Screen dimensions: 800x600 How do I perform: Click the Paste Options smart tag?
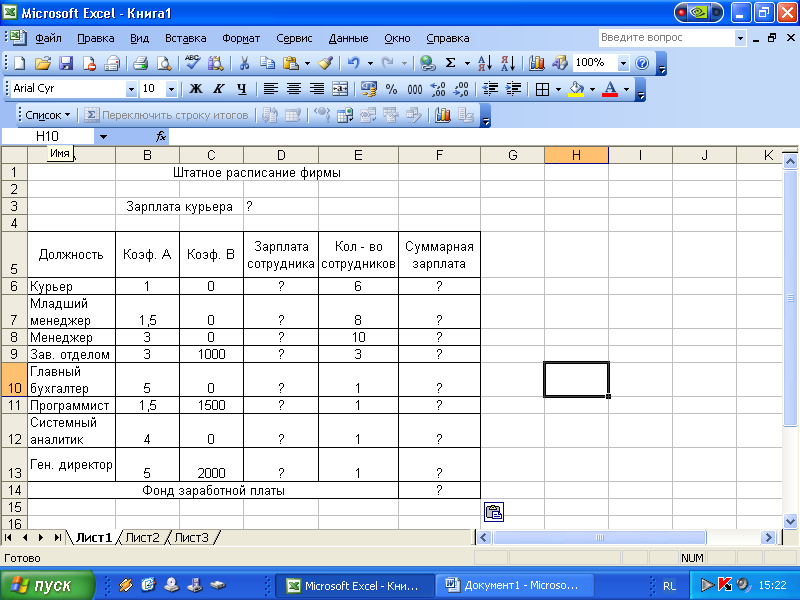(x=494, y=512)
